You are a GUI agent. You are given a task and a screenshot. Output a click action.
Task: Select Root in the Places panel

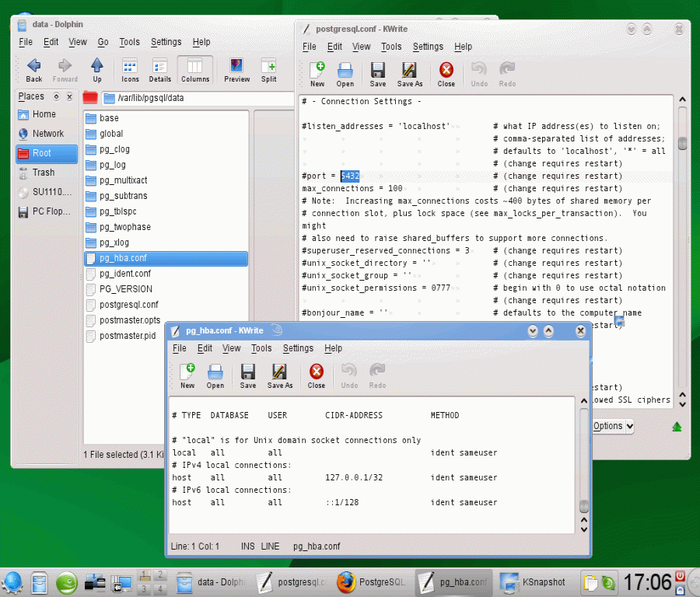coord(42,154)
